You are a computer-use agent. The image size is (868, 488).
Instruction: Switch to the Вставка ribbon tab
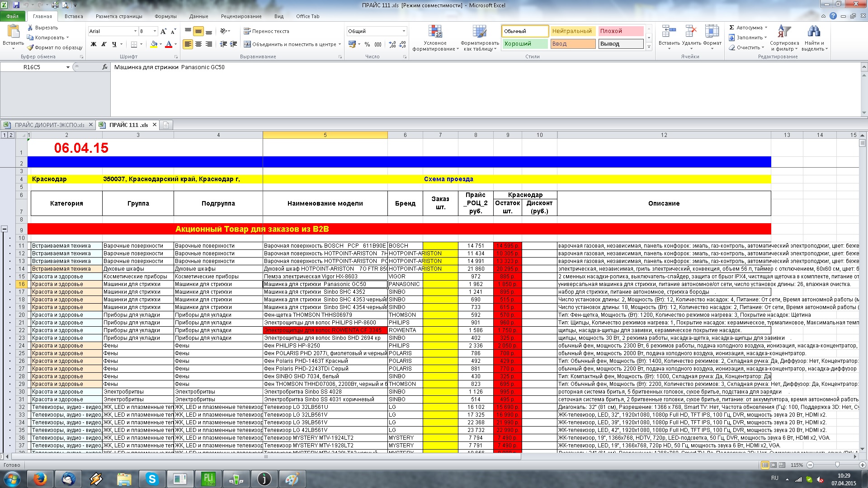(74, 16)
